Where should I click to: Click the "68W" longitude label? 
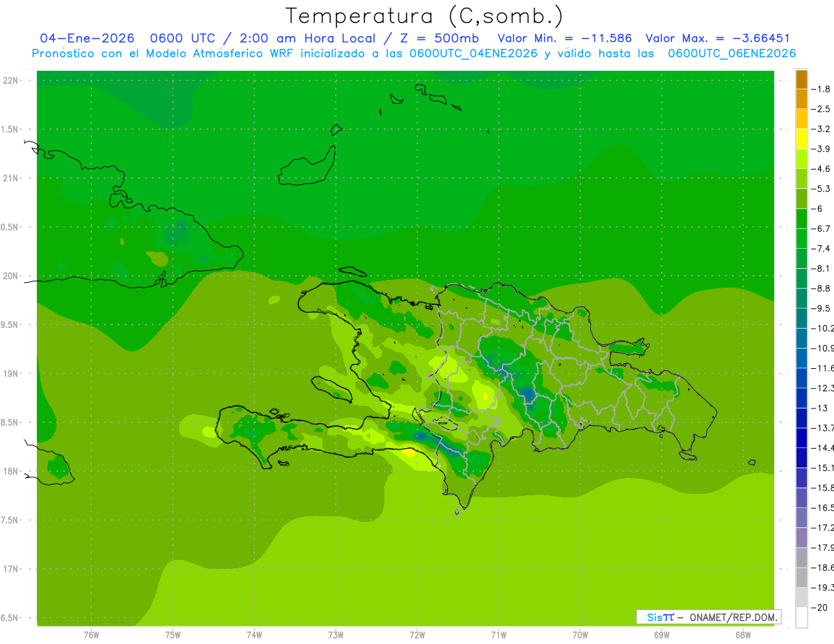[742, 634]
